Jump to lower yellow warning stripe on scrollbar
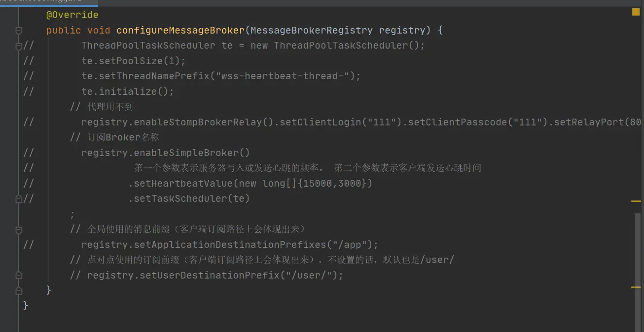The image size is (644, 332). [636, 287]
